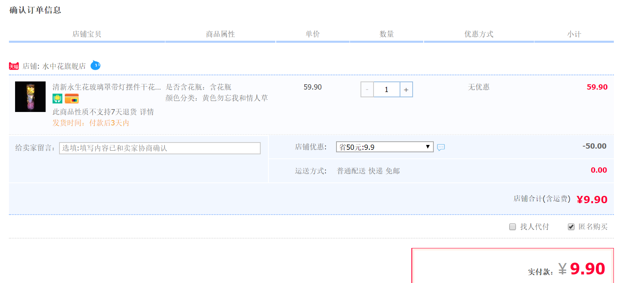Image resolution: width=644 pixels, height=283 pixels.
Task: Open the 水中花旗舰店 store link
Action: 64,66
